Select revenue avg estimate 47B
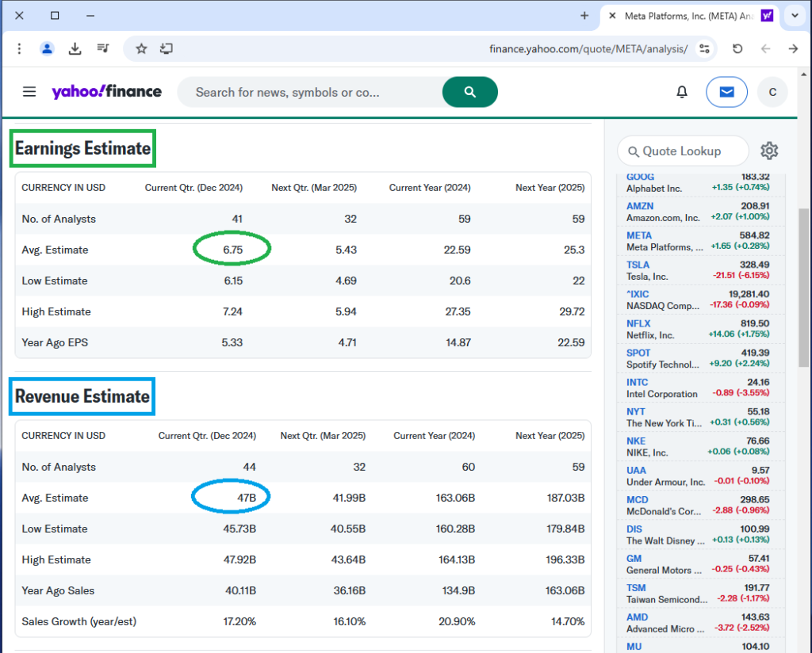The width and height of the screenshot is (812, 653). (x=247, y=498)
